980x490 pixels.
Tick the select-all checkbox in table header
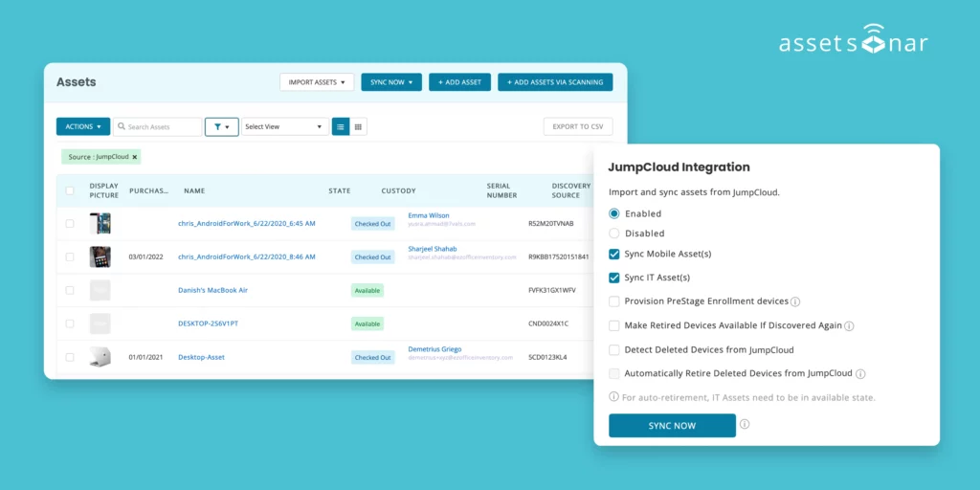[70, 190]
